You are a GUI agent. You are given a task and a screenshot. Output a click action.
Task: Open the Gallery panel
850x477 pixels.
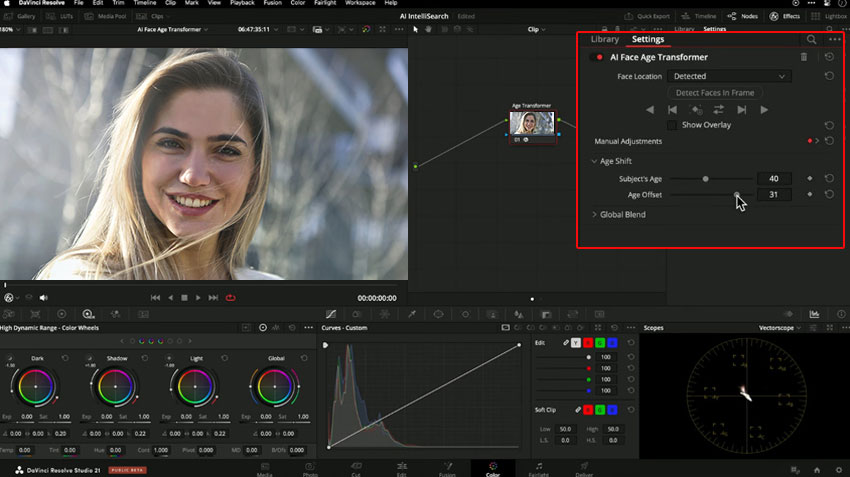(20, 16)
